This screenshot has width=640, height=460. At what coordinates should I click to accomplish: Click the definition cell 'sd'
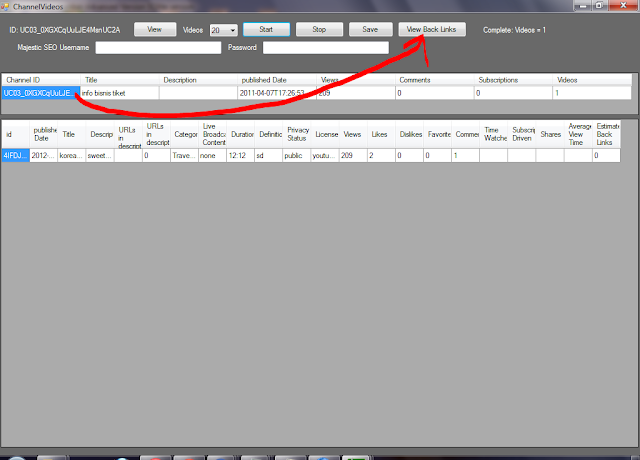coord(269,156)
